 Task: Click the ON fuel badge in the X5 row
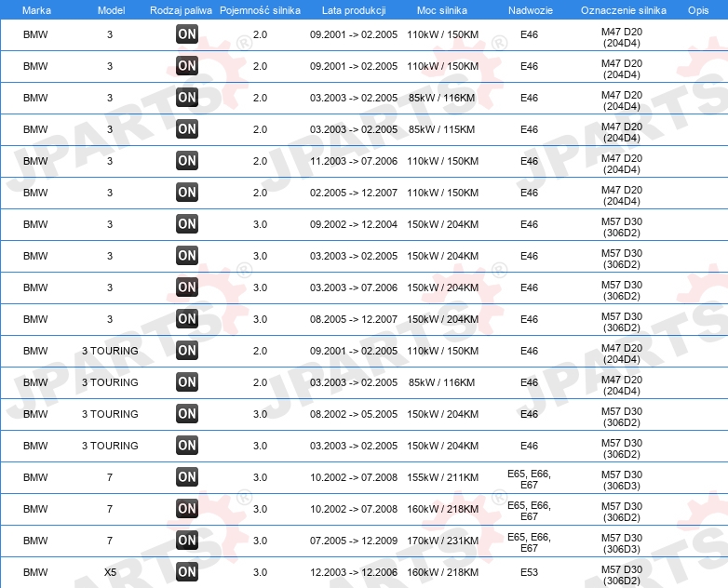pyautogui.click(x=187, y=571)
